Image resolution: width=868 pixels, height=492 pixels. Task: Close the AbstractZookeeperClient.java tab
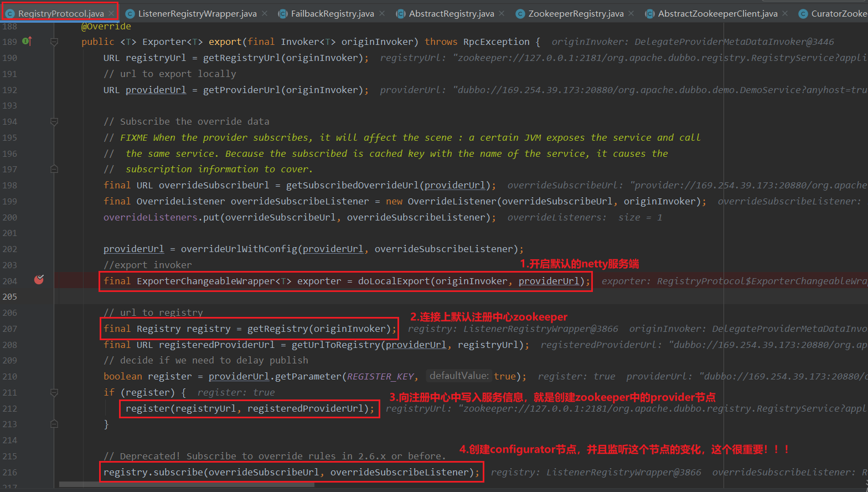[785, 13]
